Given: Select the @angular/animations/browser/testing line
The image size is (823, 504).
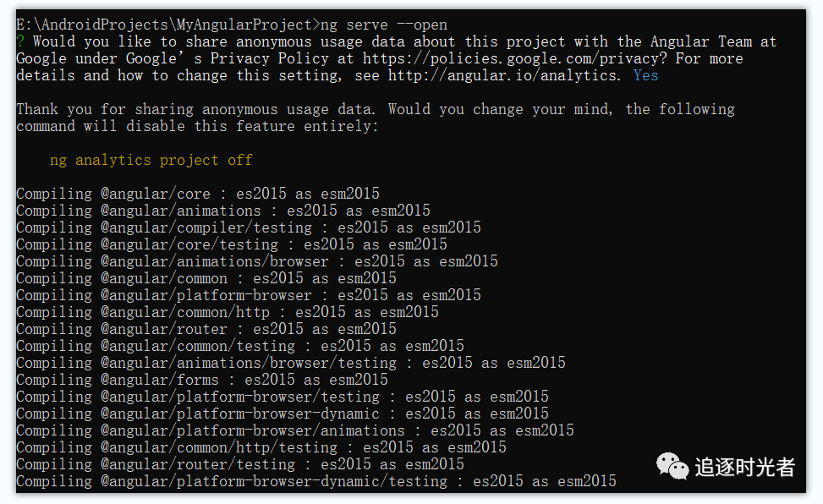Looking at the screenshot, I should pyautogui.click(x=291, y=363).
